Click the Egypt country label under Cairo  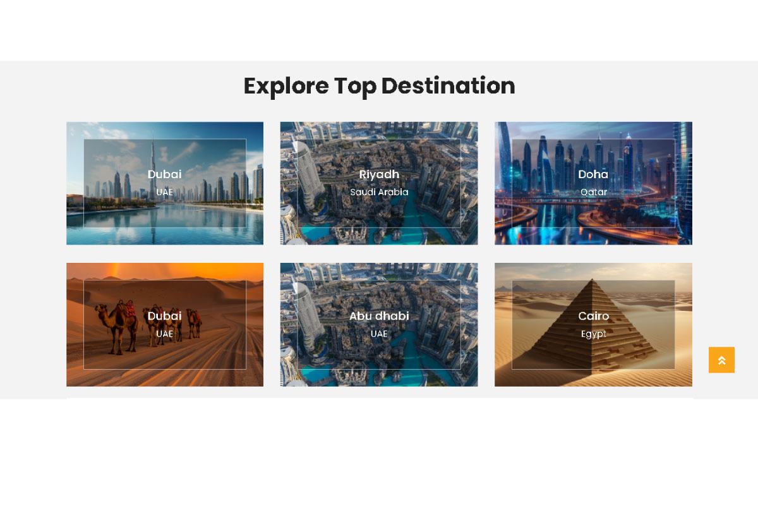(x=593, y=334)
